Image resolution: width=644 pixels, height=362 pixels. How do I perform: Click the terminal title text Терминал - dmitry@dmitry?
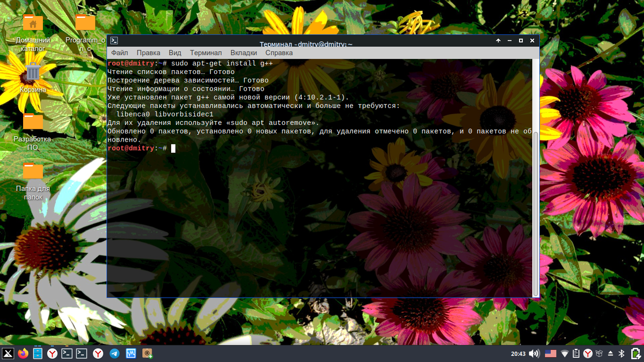click(306, 44)
